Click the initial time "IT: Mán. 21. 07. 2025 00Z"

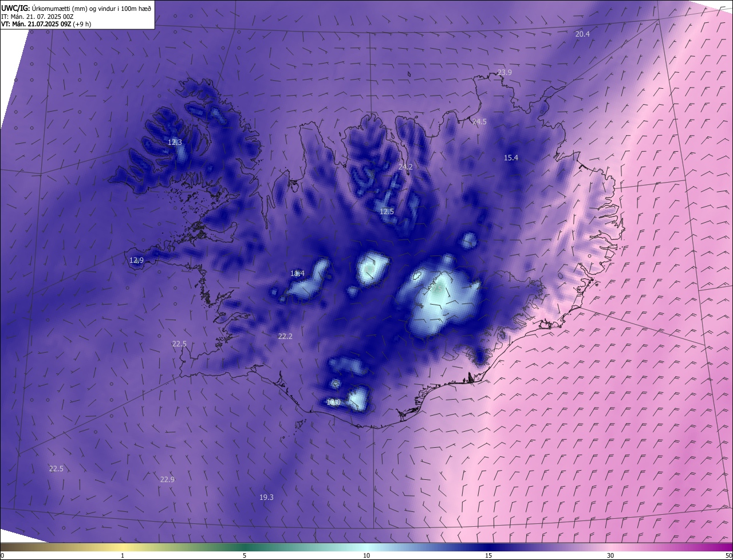pyautogui.click(x=37, y=17)
